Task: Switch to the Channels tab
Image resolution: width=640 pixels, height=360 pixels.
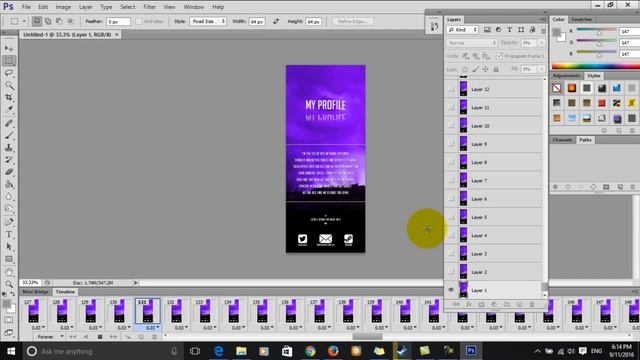Action: pyautogui.click(x=562, y=140)
